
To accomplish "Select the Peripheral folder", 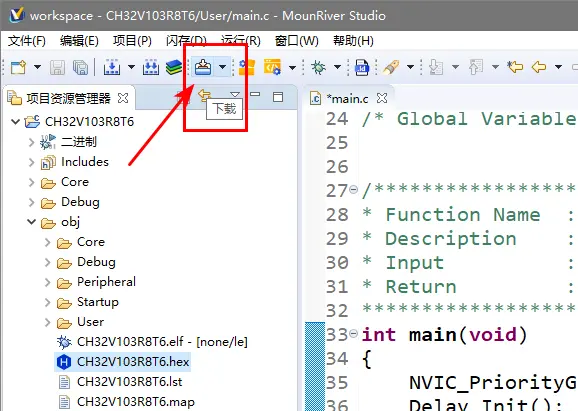I will pos(106,282).
